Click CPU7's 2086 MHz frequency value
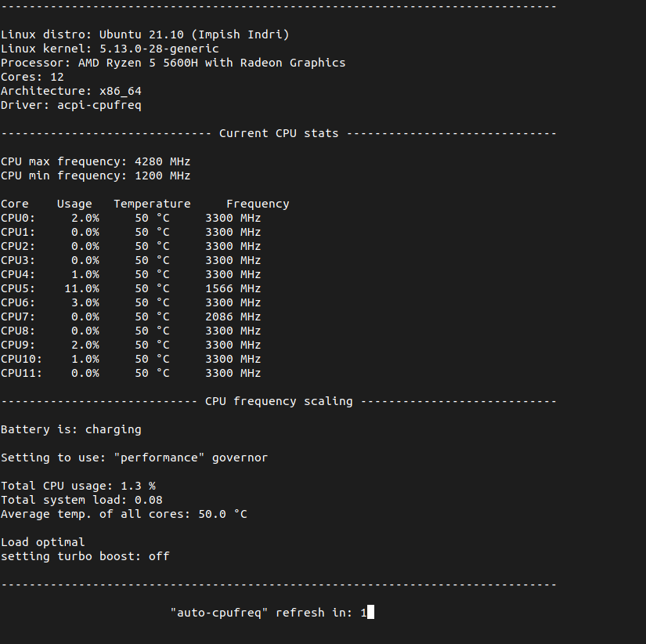The height and width of the screenshot is (644, 646). point(233,317)
